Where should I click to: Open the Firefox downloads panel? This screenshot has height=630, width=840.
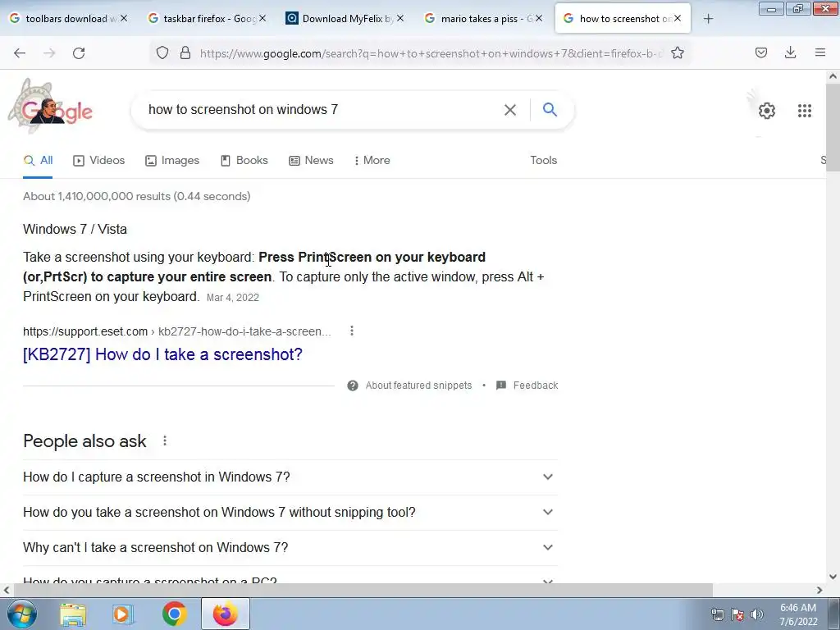click(x=791, y=52)
